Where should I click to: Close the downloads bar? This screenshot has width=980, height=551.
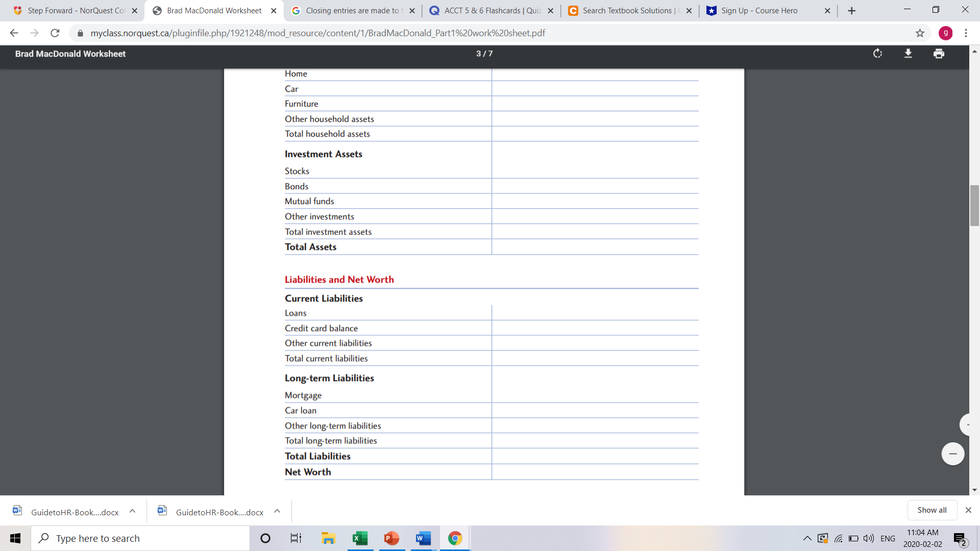(968, 510)
